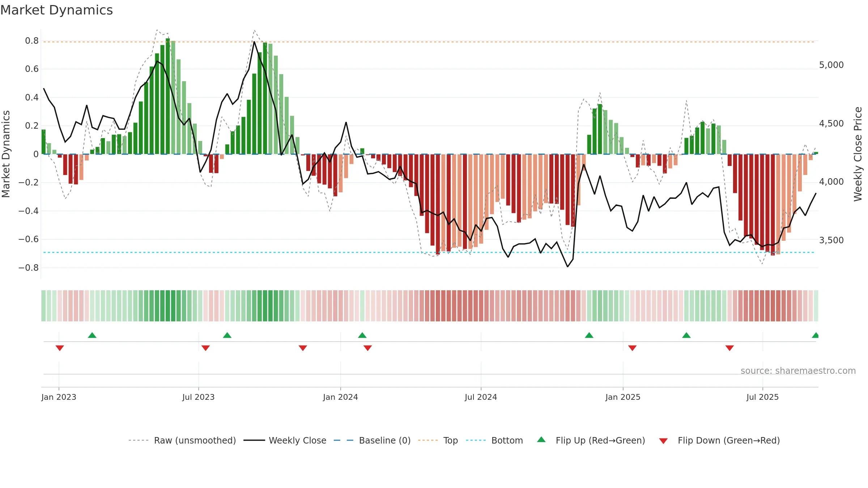The image size is (868, 488).
Task: Click the −0.8 tick on the left axis
Action: click(29, 268)
